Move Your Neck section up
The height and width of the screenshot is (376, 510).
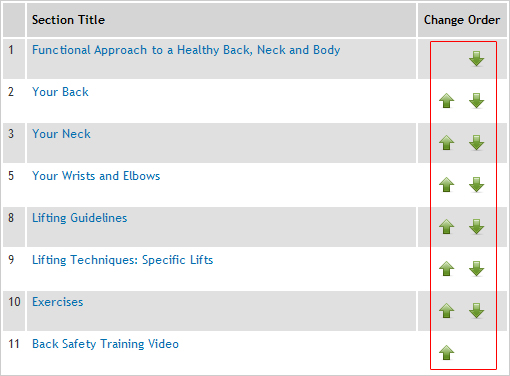pyautogui.click(x=447, y=143)
